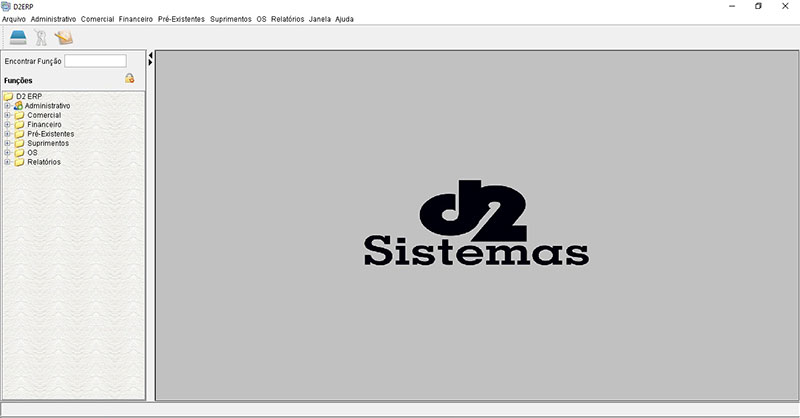
Task: Collapse the side panel with the left arrow
Action: click(151, 55)
